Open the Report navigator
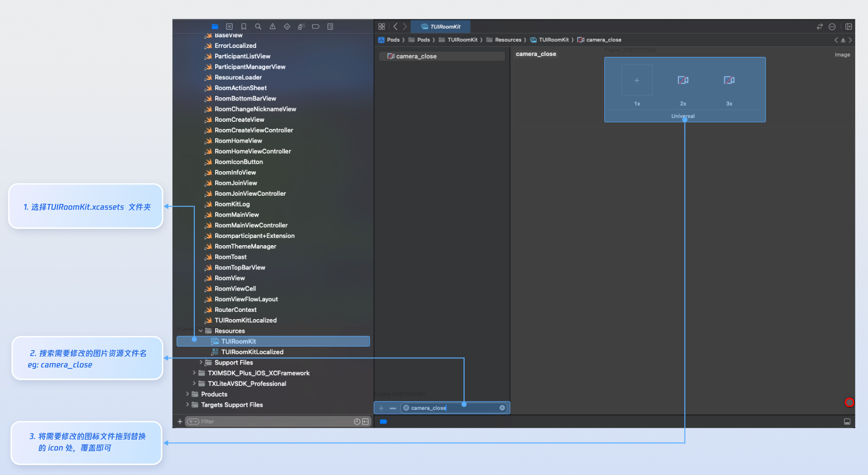 coord(330,27)
